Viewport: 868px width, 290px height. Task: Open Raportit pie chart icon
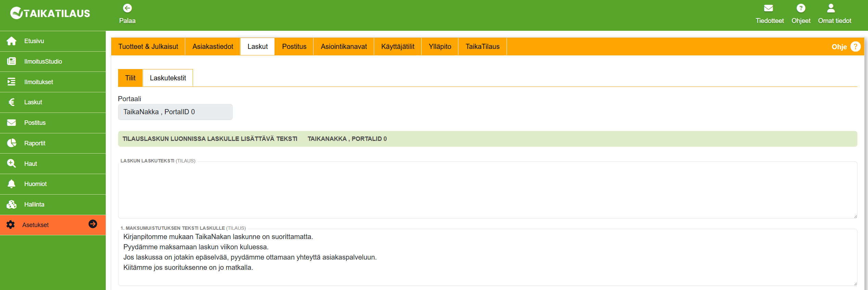click(11, 143)
